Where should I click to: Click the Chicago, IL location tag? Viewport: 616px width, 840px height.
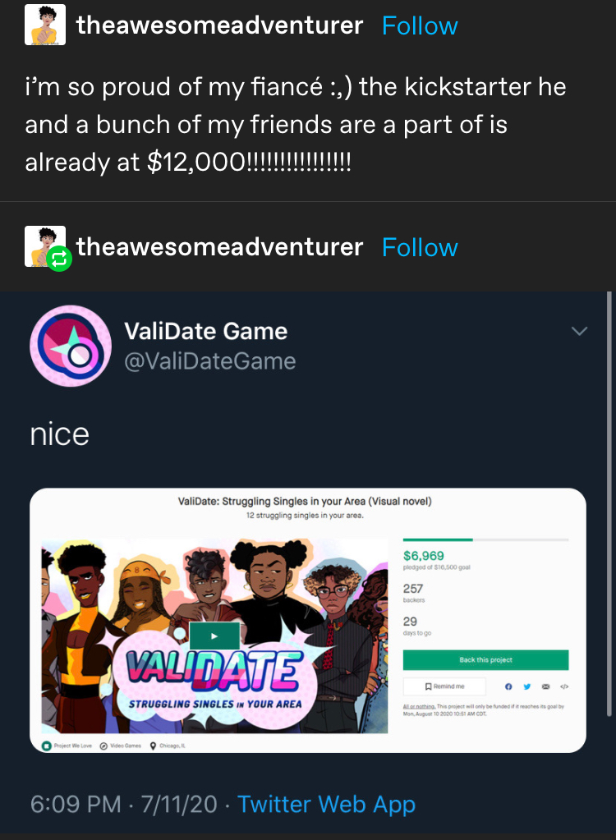tap(168, 746)
